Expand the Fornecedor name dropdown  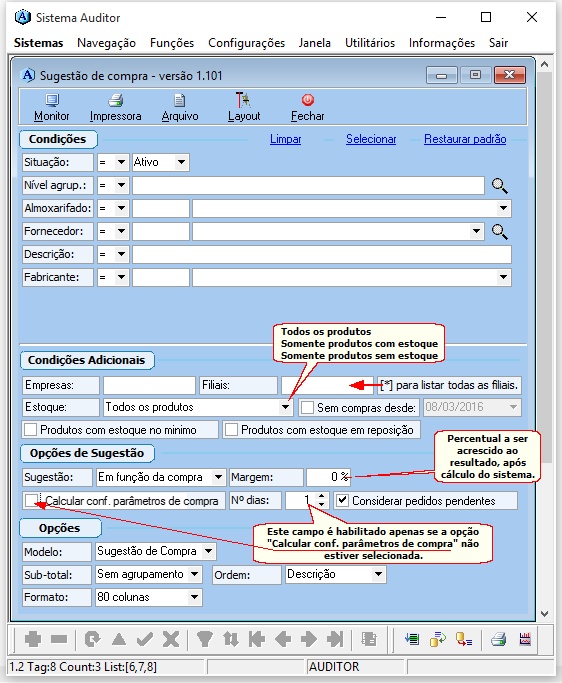click(476, 231)
